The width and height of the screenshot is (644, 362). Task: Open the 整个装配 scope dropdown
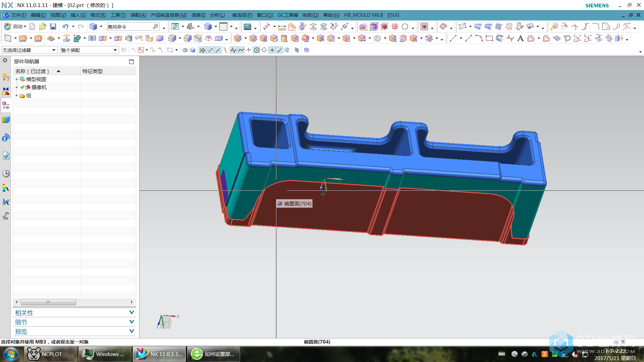(89, 50)
